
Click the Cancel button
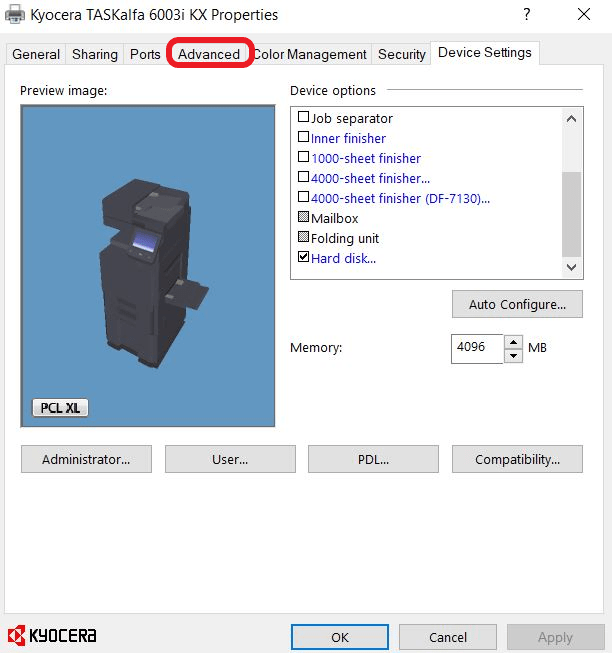pos(448,637)
